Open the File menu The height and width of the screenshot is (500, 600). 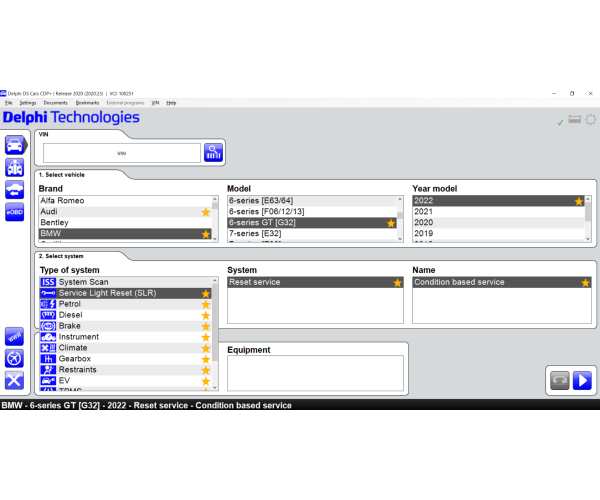[x=8, y=103]
